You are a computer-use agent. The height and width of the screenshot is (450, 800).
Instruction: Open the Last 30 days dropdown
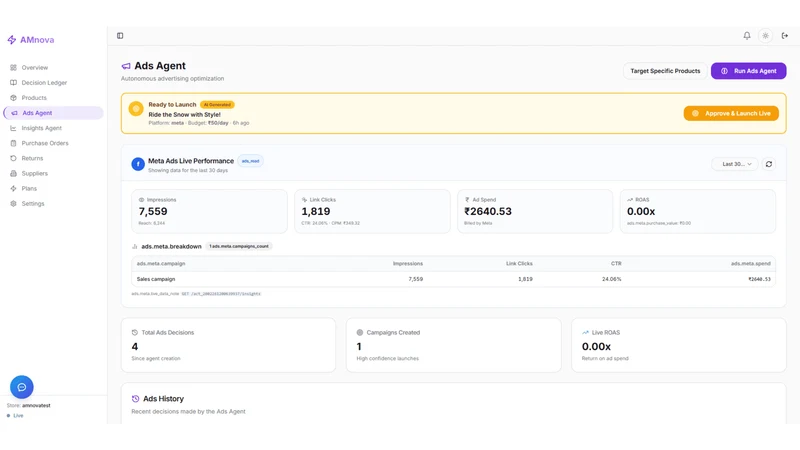[735, 164]
